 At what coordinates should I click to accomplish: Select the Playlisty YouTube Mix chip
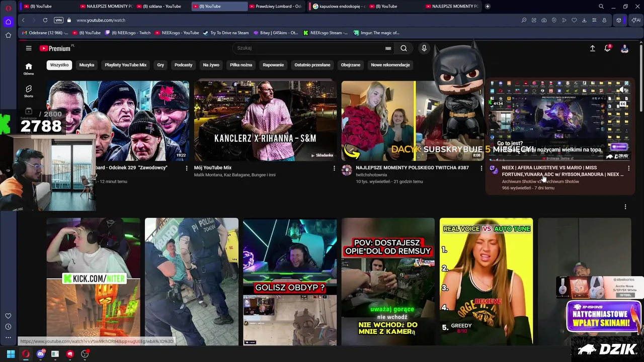(x=126, y=65)
